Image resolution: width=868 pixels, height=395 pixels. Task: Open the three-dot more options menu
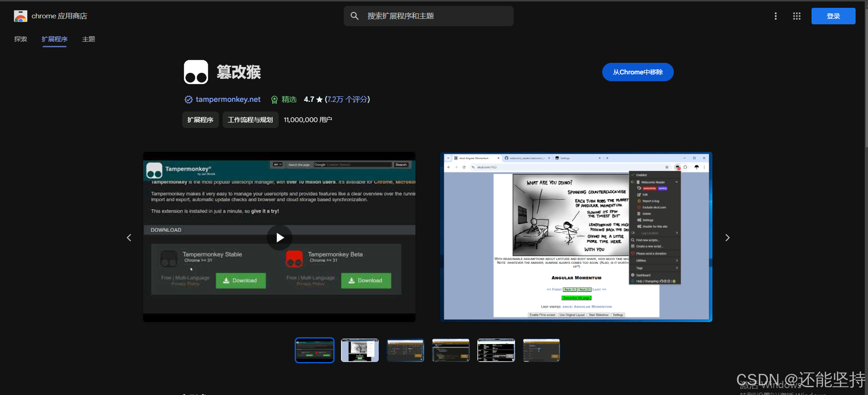click(x=776, y=16)
